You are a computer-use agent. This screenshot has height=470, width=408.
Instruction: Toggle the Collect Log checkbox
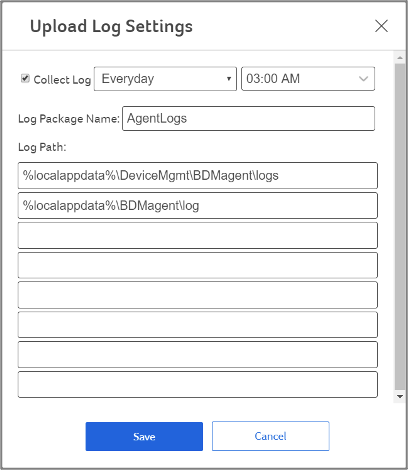25,79
